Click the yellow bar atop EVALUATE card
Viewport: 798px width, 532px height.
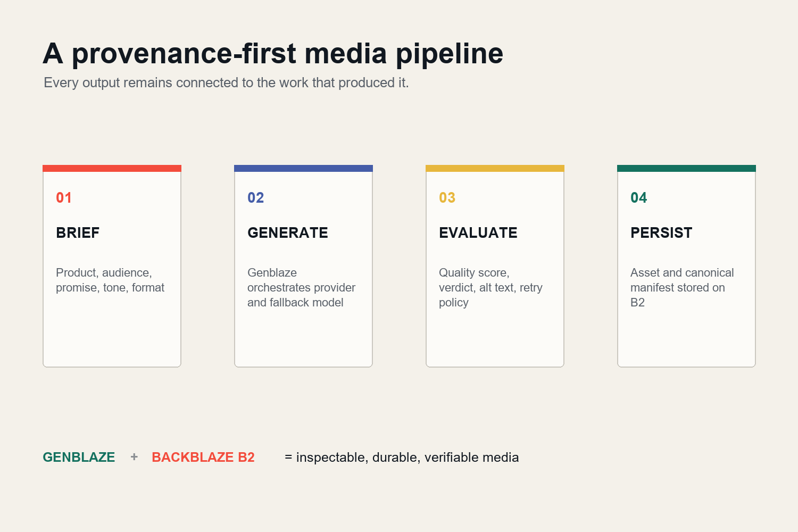495,168
